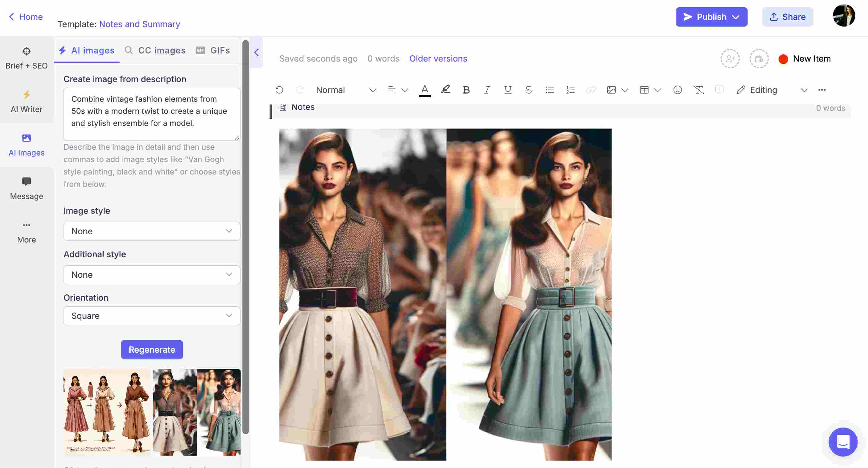Insert a numbered list
The image size is (868, 468).
tap(570, 90)
